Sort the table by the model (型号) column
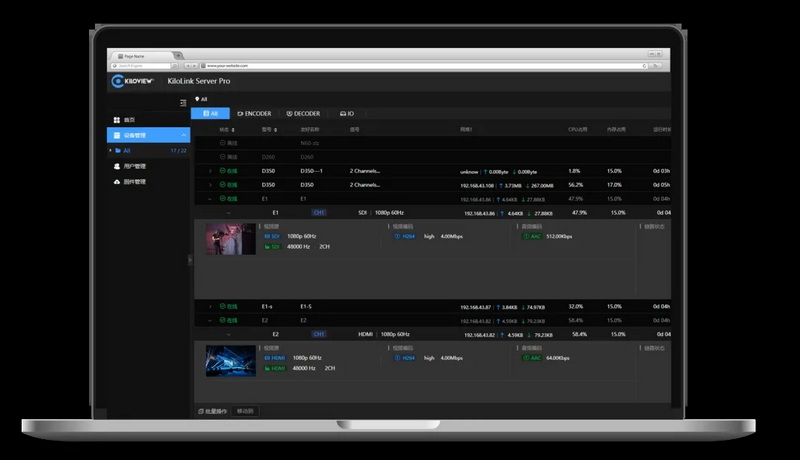The image size is (800, 460). point(275,129)
